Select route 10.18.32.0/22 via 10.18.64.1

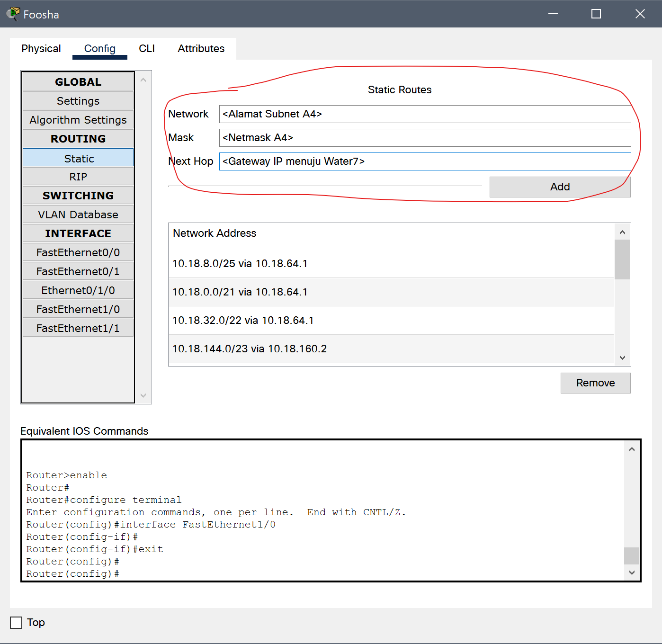(x=391, y=321)
